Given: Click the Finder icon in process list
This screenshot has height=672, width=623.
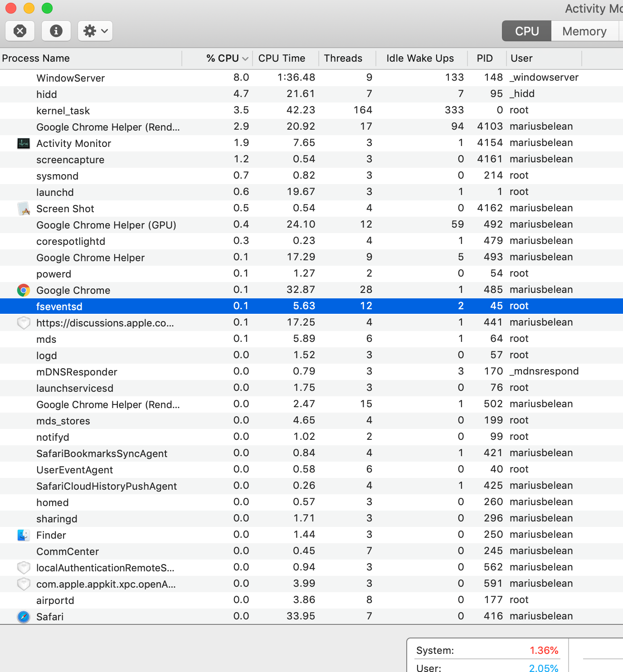Looking at the screenshot, I should (24, 535).
